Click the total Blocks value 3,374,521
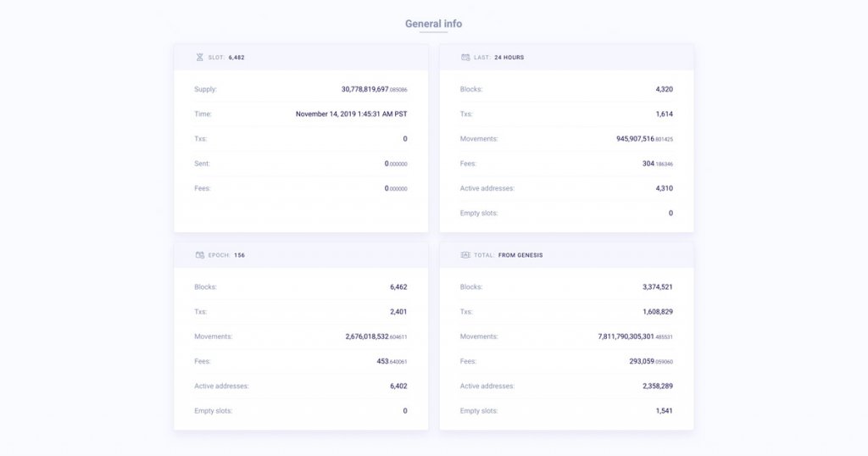868x456 pixels. (x=658, y=287)
